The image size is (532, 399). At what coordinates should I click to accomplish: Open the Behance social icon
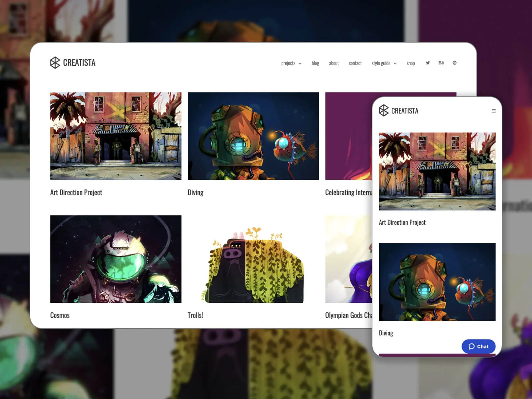click(441, 63)
